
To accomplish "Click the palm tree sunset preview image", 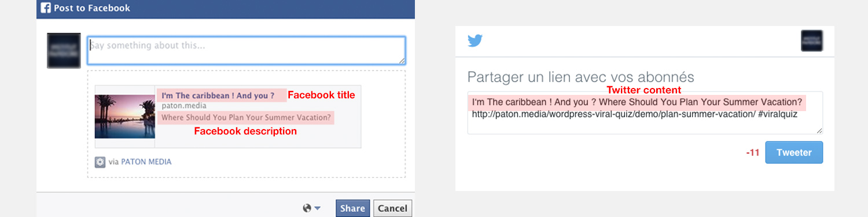I will click(x=125, y=116).
